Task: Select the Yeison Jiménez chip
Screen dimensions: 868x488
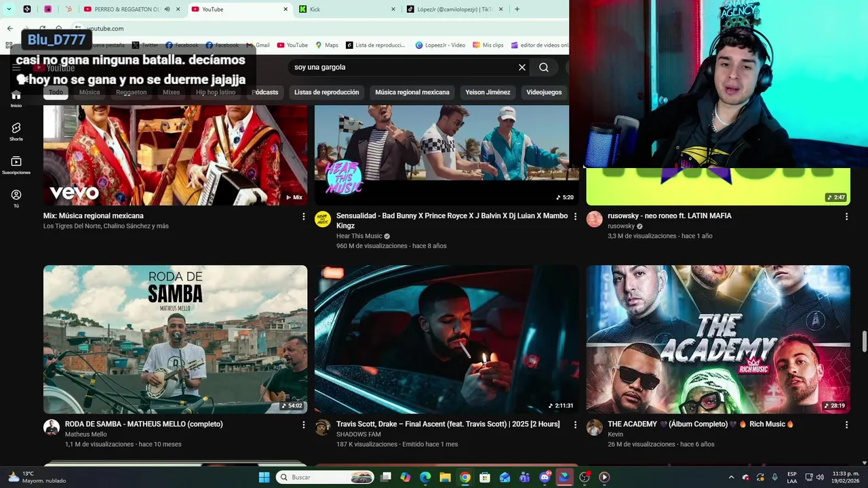Action: coord(488,92)
